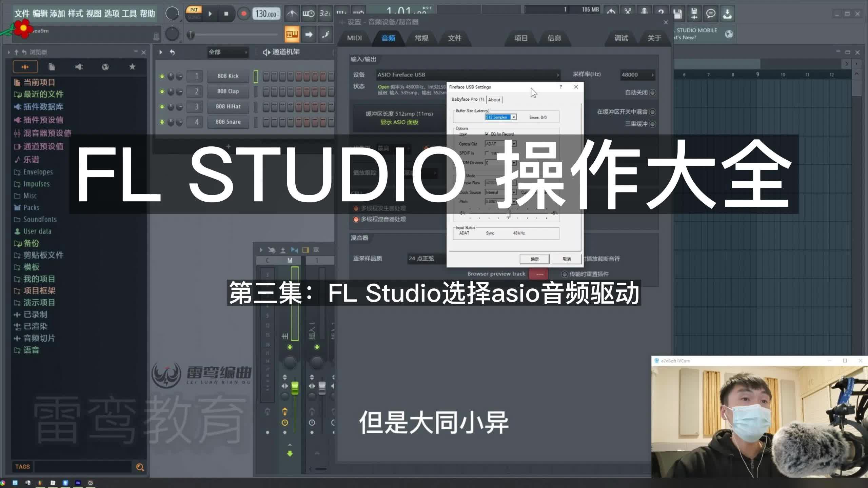
Task: Open the 重采样品质 24点正弦 dropdown
Action: [x=427, y=258]
